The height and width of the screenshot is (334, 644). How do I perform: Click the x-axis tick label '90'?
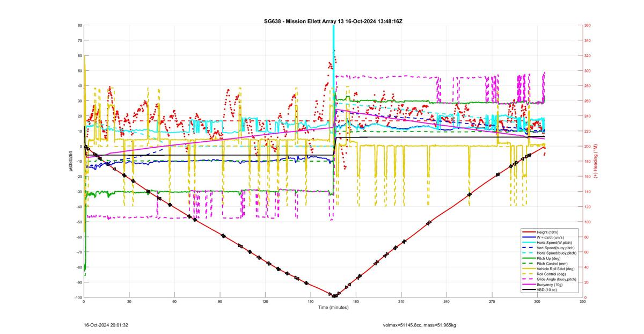[x=219, y=302]
